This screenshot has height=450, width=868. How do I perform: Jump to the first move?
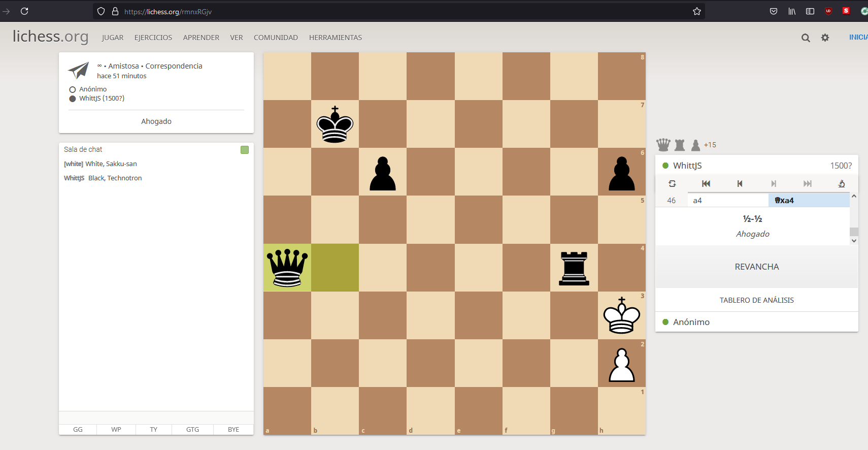[x=706, y=184]
